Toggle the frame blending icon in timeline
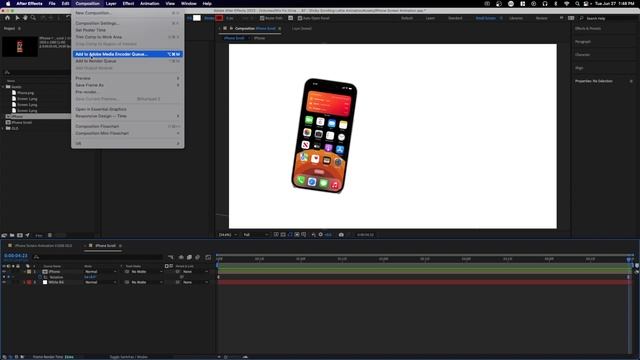This screenshot has height=360, width=640. click(189, 257)
